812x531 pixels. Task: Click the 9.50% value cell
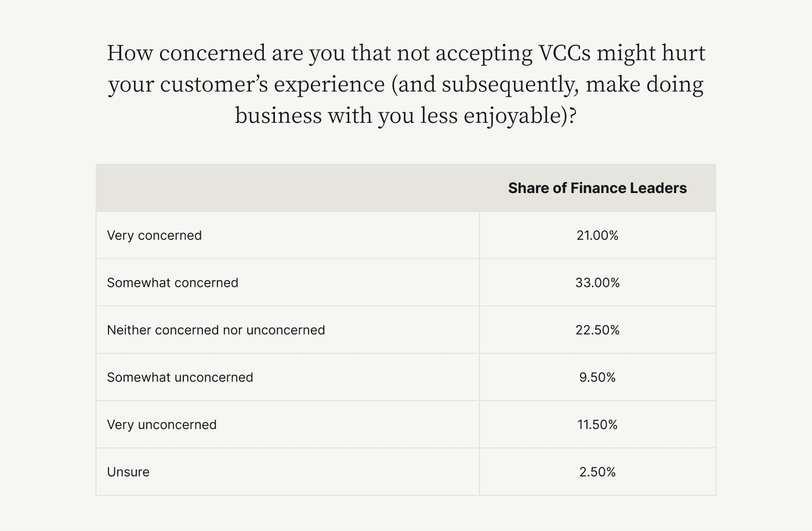click(597, 377)
